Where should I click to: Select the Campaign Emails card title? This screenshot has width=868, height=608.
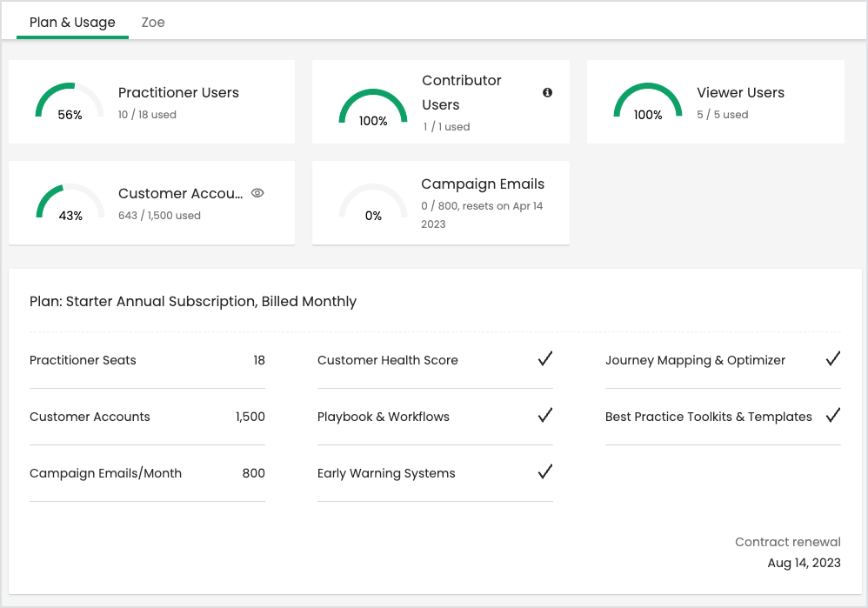[483, 184]
